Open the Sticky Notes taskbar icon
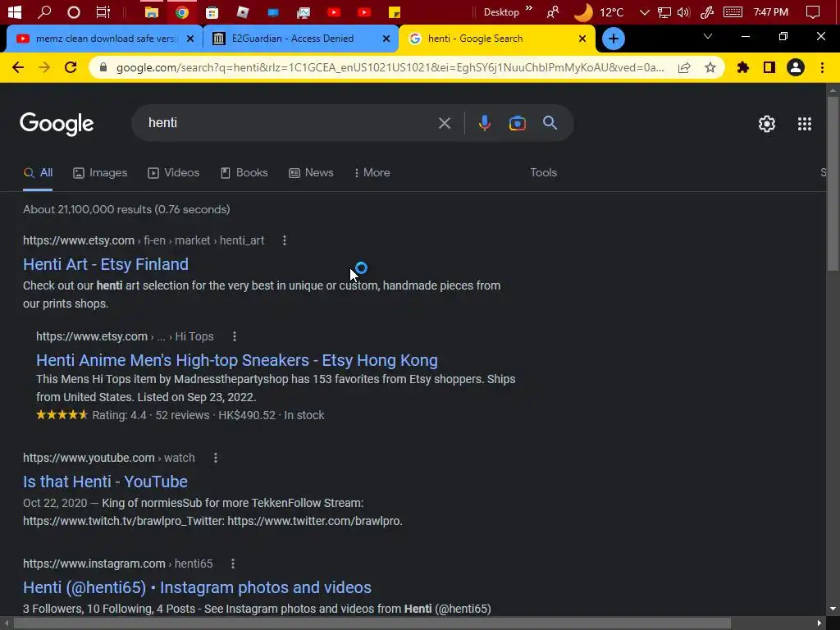 point(395,11)
